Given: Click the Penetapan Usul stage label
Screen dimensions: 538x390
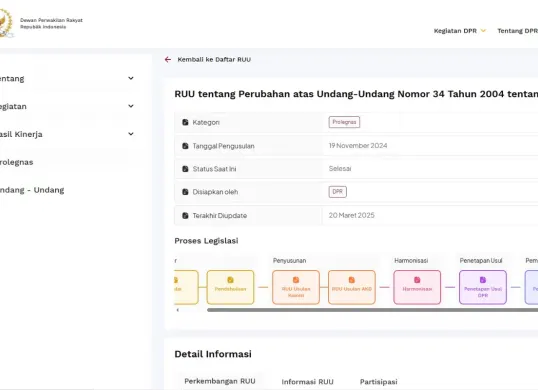Looking at the screenshot, I should (481, 261).
